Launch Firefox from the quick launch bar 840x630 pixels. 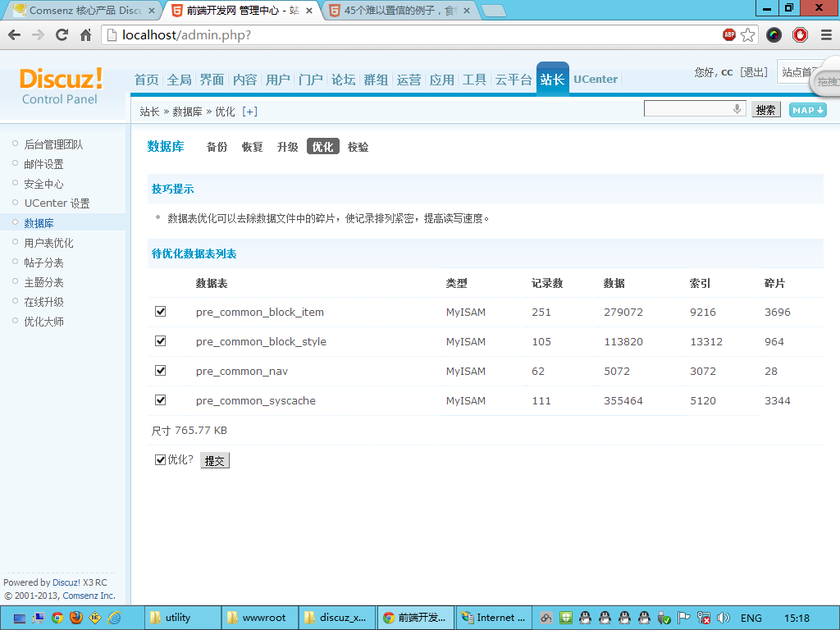[76, 618]
